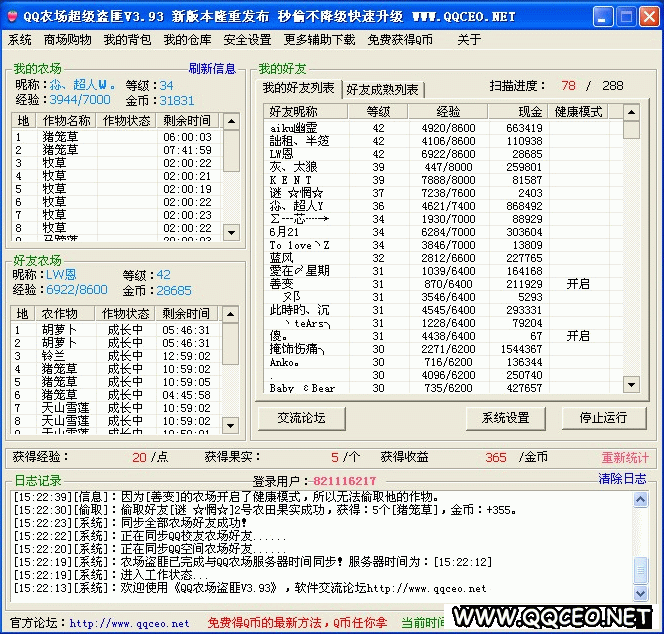664x634 pixels.
Task: Select friend row 掩饰伤痛
Action: [x=443, y=349]
